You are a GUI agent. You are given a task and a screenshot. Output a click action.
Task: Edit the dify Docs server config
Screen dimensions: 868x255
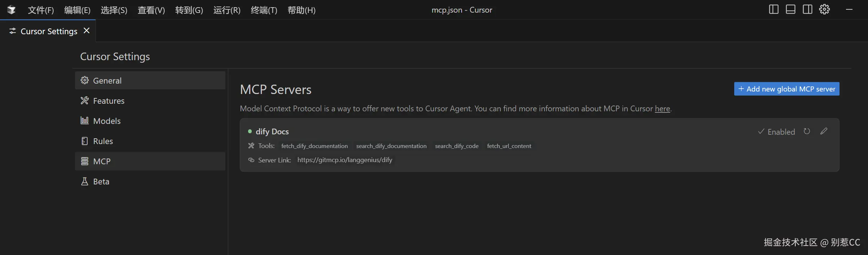(824, 131)
